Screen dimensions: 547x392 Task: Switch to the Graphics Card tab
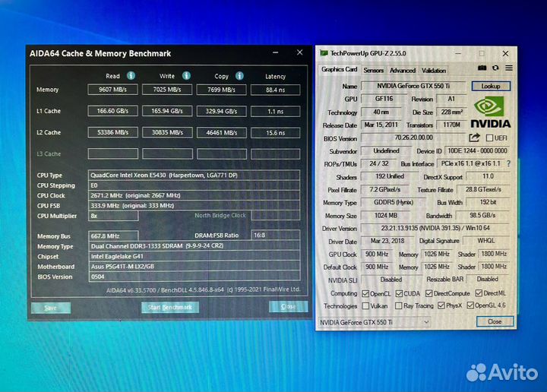click(x=339, y=69)
